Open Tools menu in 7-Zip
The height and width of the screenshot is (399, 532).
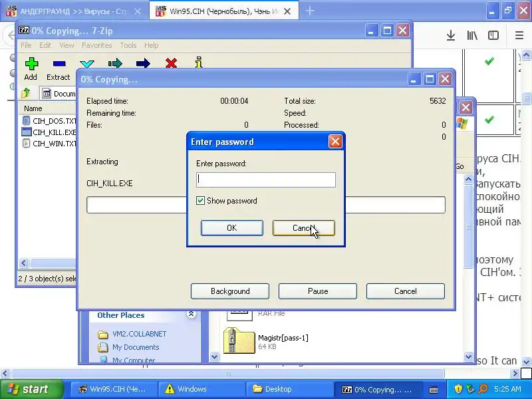[128, 45]
